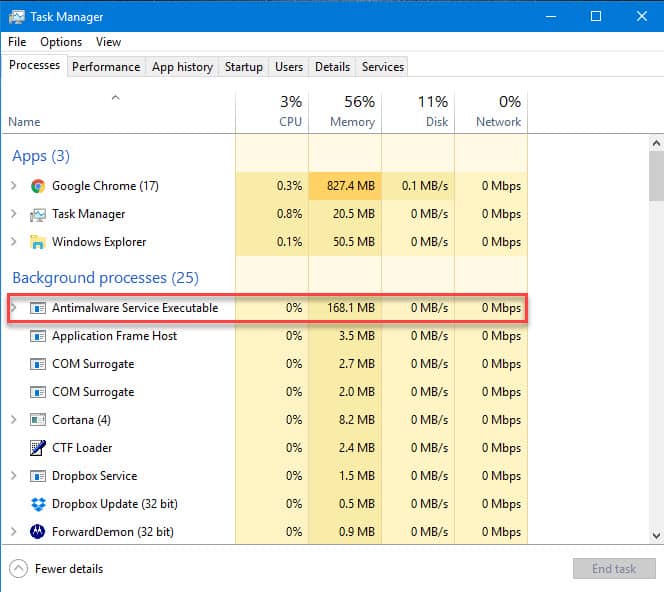Click the Dropbox Service icon
This screenshot has height=592, width=664.
[x=38, y=476]
